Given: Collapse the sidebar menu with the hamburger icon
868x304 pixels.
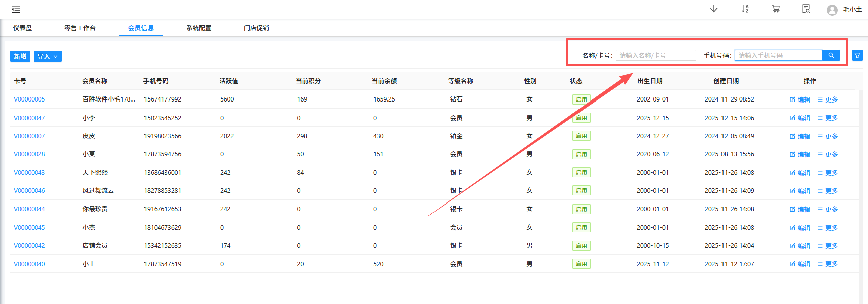Looking at the screenshot, I should pos(16,9).
